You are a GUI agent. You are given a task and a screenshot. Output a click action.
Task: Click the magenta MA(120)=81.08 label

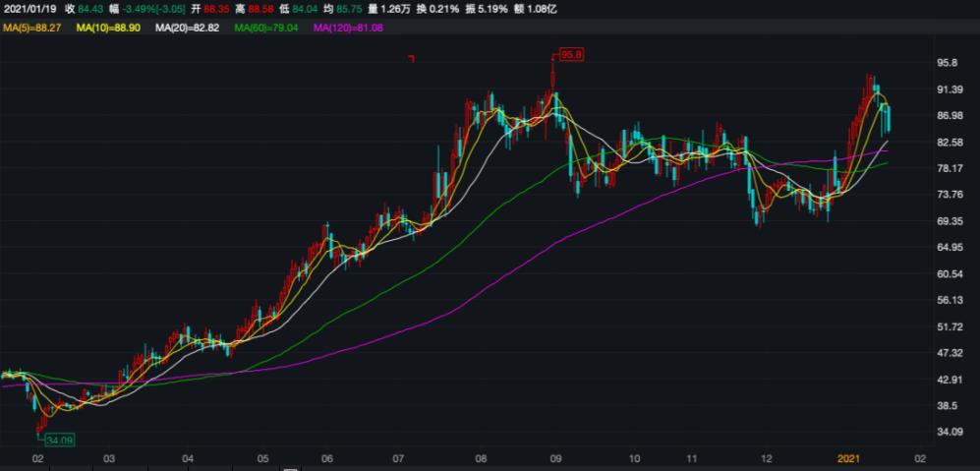[x=347, y=29]
